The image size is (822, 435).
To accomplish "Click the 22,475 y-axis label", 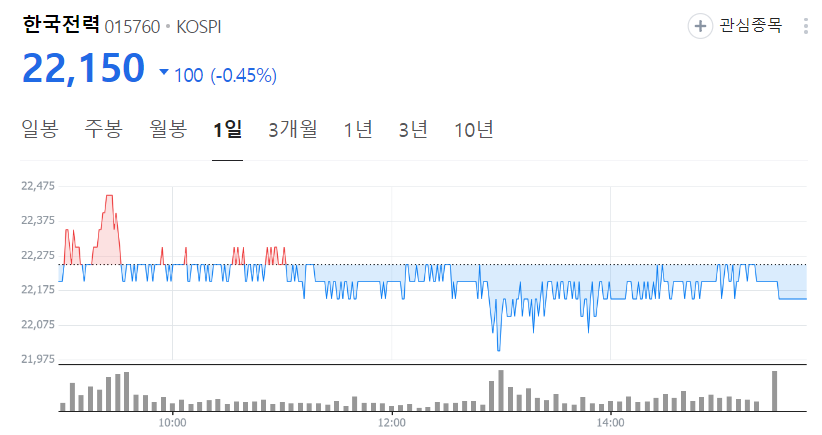I will [x=38, y=186].
